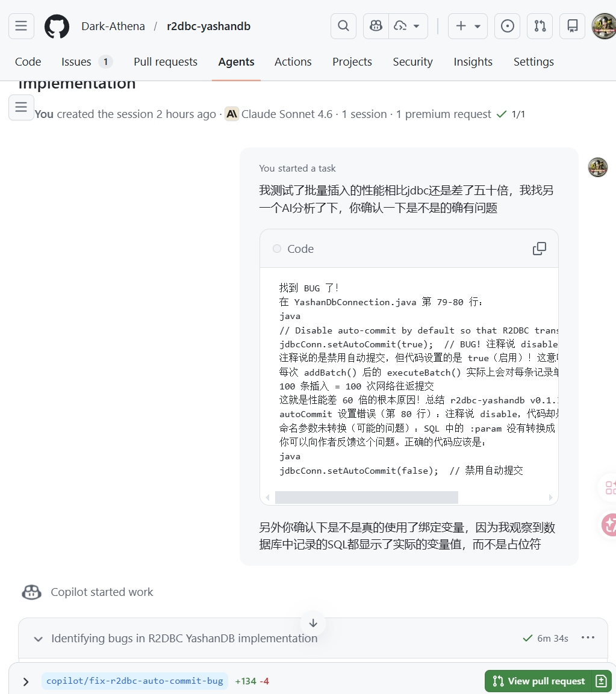Open the global navigation hamburger menu
Screen dimensions: 616x694
[x=21, y=26]
